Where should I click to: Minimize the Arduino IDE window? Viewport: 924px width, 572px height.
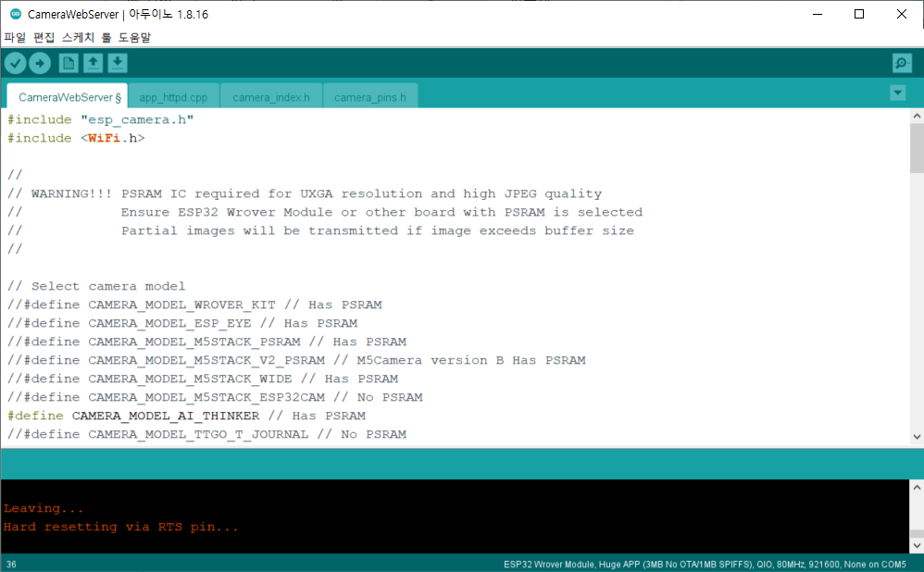tap(818, 14)
